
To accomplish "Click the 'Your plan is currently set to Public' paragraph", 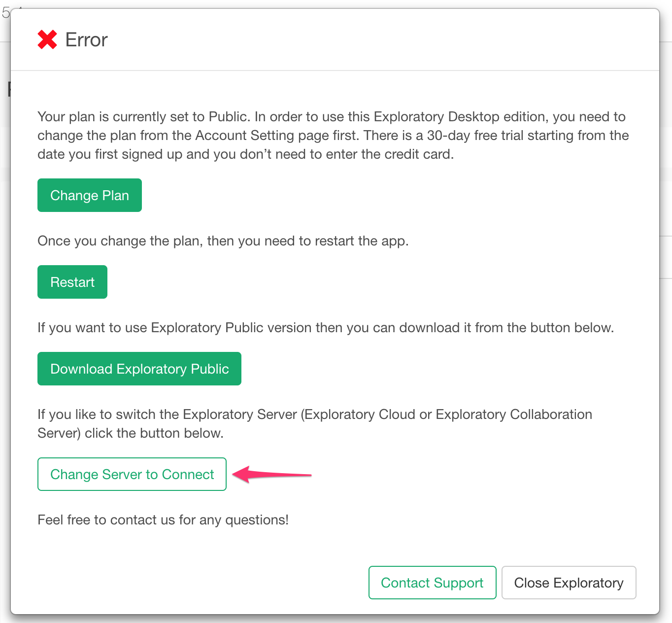I will point(334,136).
